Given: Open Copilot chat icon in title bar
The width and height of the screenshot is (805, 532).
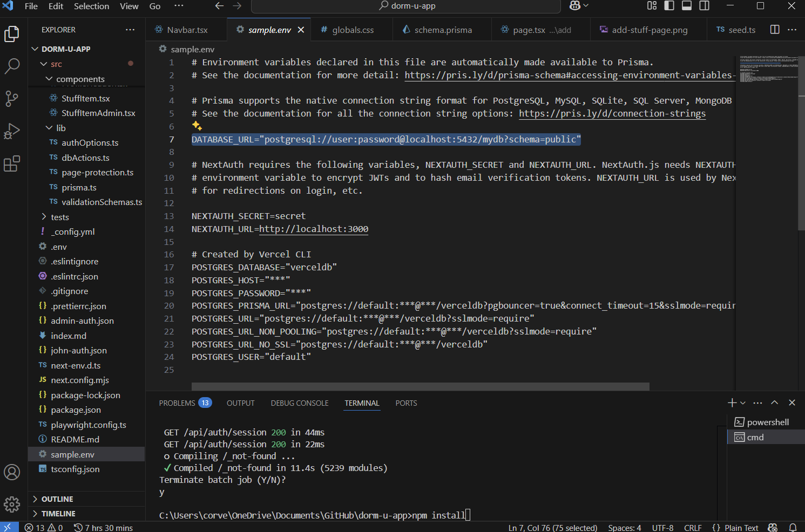Looking at the screenshot, I should point(575,6).
